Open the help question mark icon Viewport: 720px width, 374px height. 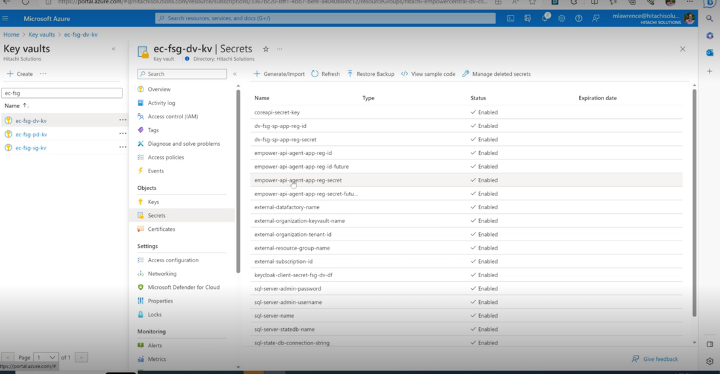tap(579, 18)
